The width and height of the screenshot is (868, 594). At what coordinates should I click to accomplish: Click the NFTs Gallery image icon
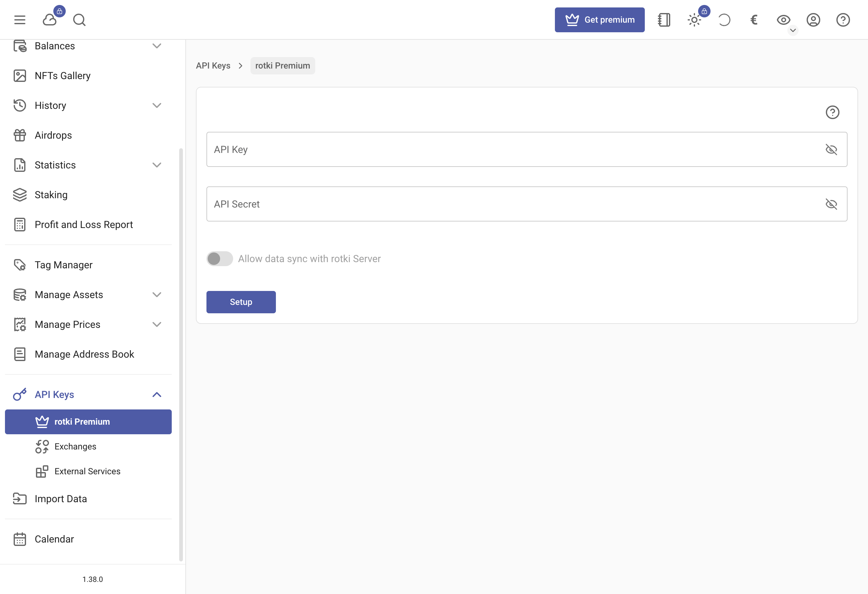(x=20, y=76)
